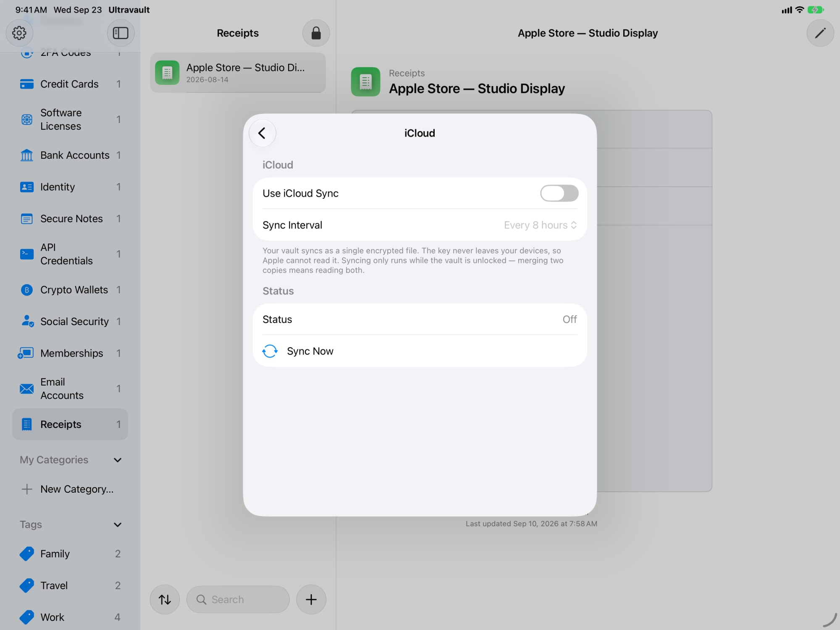
Task: Enable the Use iCloud Sync switch
Action: [559, 193]
